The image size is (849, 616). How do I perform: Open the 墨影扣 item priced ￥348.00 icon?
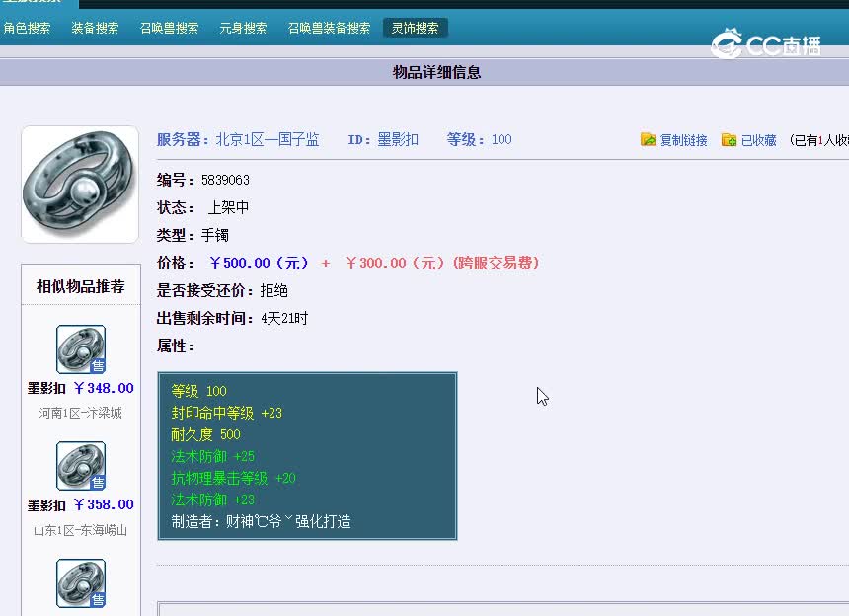point(81,349)
